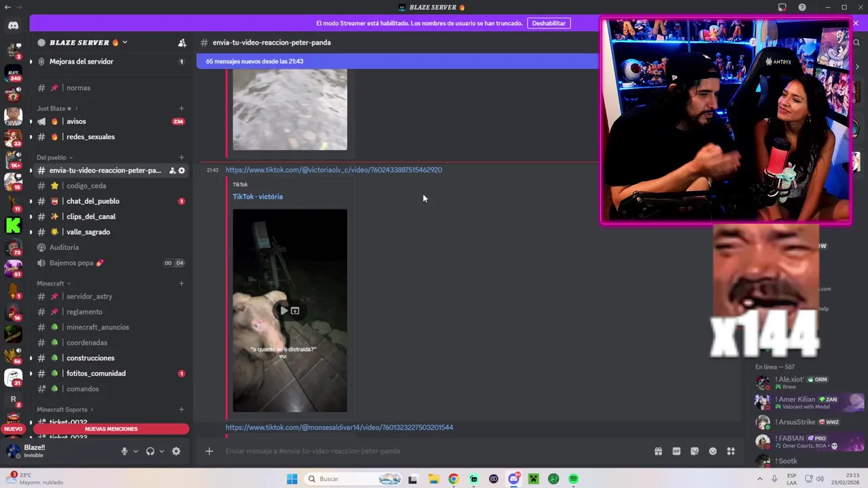
Task: Click the NUEVO servers indicator
Action: pyautogui.click(x=13, y=429)
